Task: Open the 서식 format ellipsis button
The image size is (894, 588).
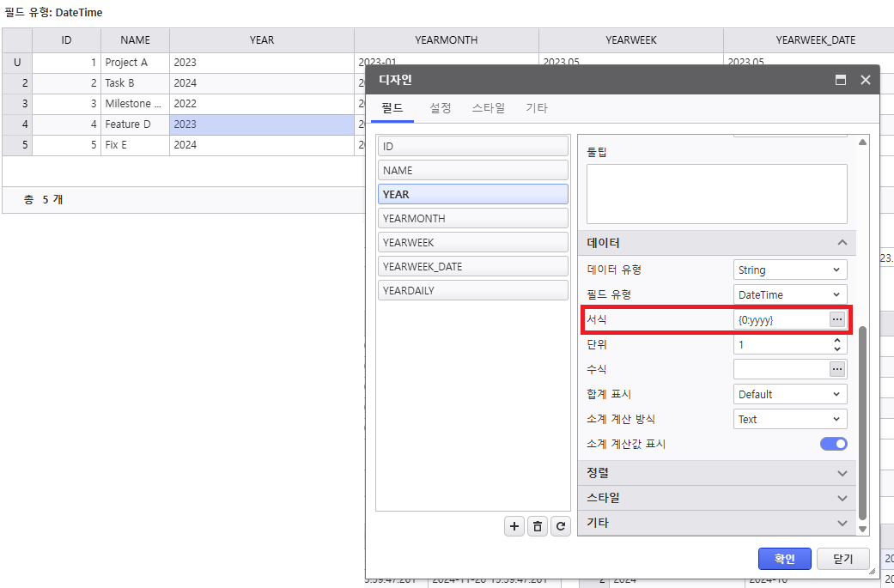Action: coord(836,319)
